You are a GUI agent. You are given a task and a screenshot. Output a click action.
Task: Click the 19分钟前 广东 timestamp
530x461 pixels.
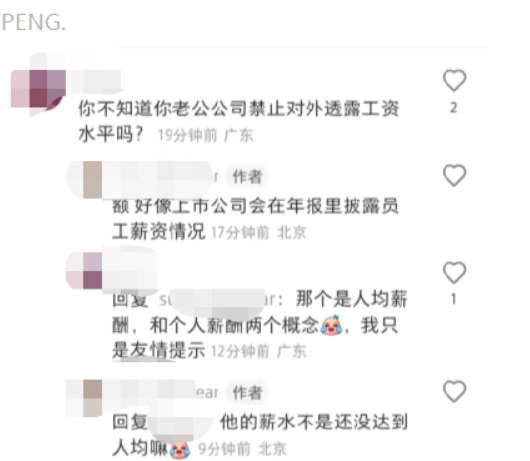pyautogui.click(x=206, y=136)
